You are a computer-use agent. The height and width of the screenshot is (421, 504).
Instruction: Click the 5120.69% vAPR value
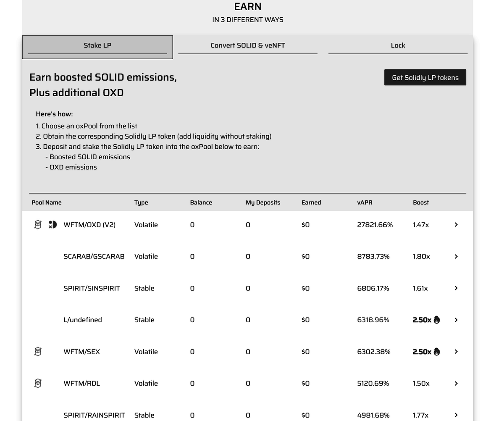(373, 383)
